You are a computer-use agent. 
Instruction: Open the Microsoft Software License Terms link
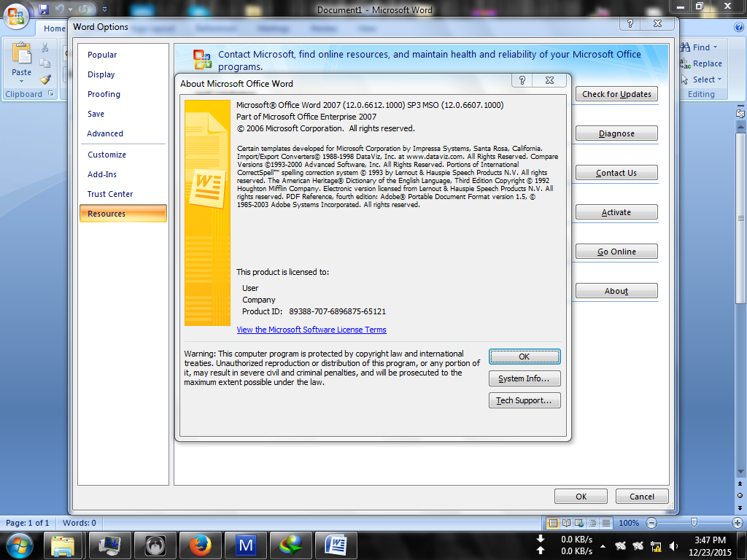311,330
